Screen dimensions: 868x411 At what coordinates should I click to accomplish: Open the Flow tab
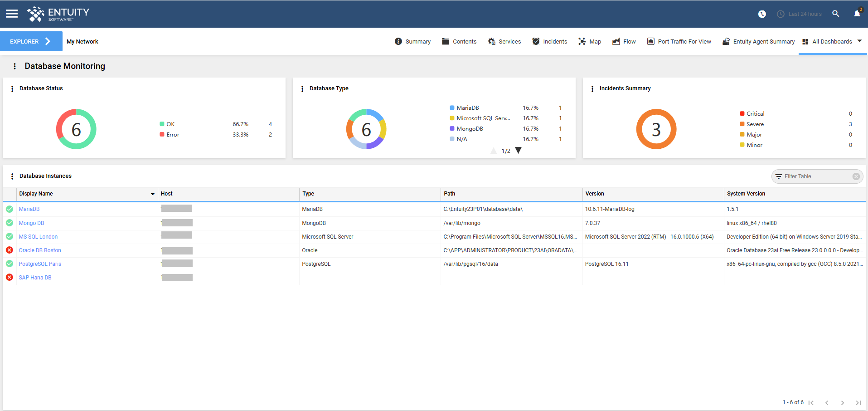click(624, 41)
